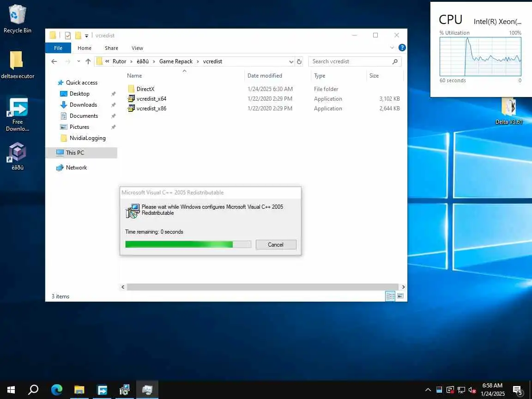This screenshot has height=399, width=532.
Task: Switch to the active Windows Installer taskbar item
Action: (x=147, y=389)
